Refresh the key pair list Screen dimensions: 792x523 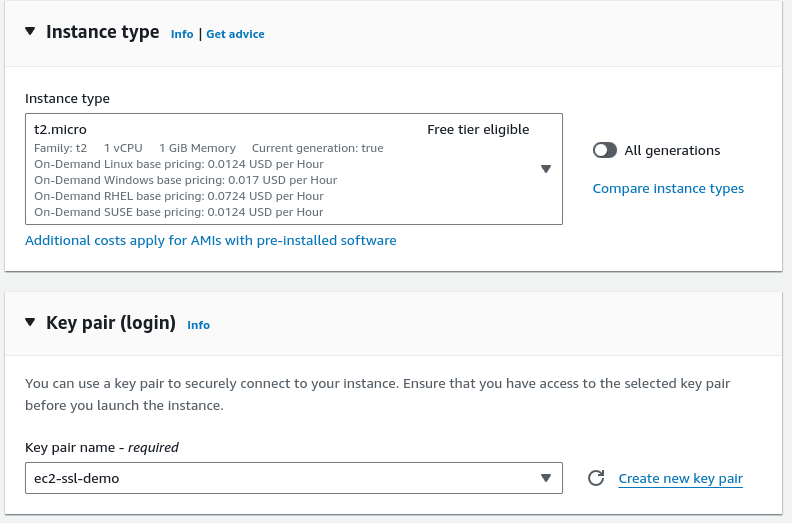pos(596,478)
